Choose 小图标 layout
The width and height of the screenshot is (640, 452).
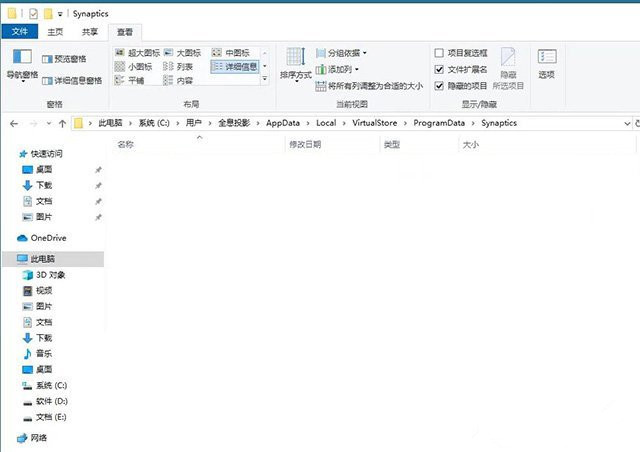click(x=133, y=67)
